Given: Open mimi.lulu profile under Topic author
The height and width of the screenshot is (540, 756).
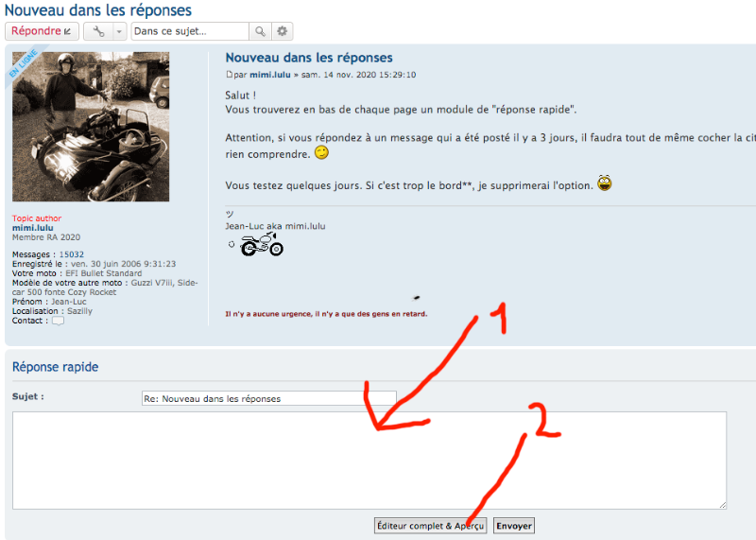Looking at the screenshot, I should pos(33,228).
